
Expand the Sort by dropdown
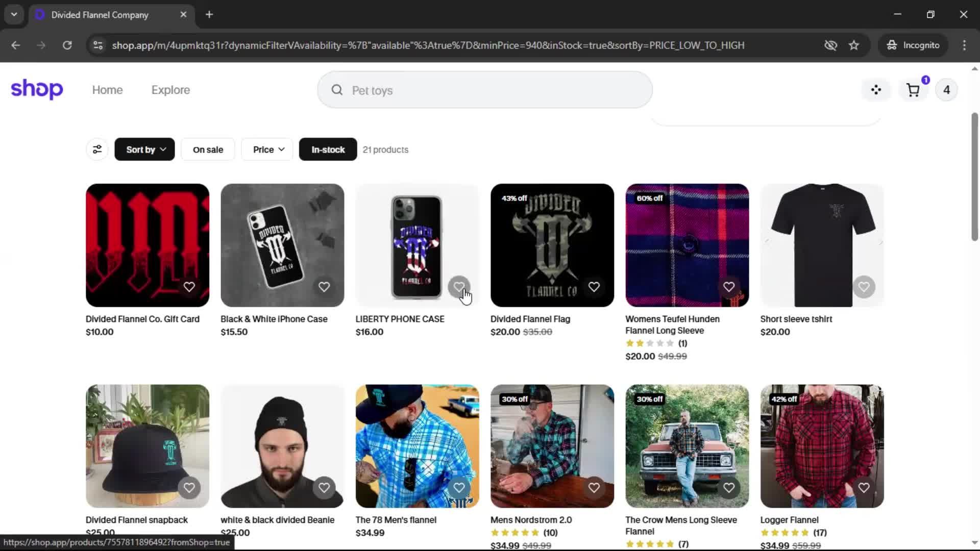coord(144,149)
